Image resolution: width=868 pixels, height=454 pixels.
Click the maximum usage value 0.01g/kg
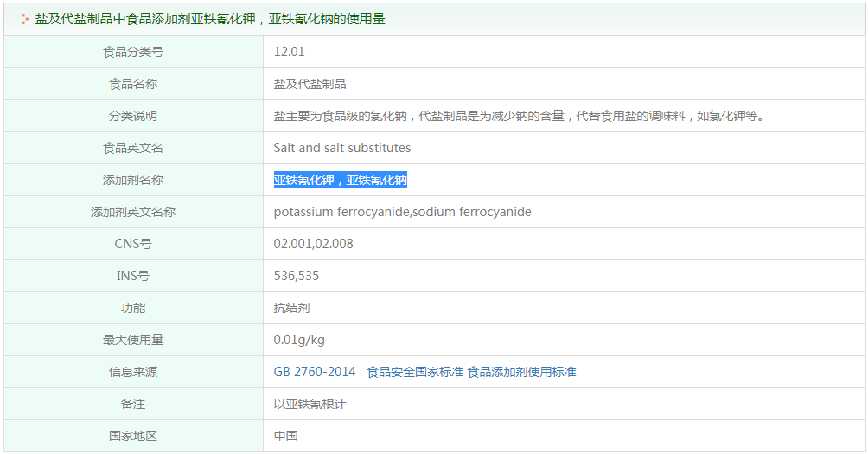[299, 340]
